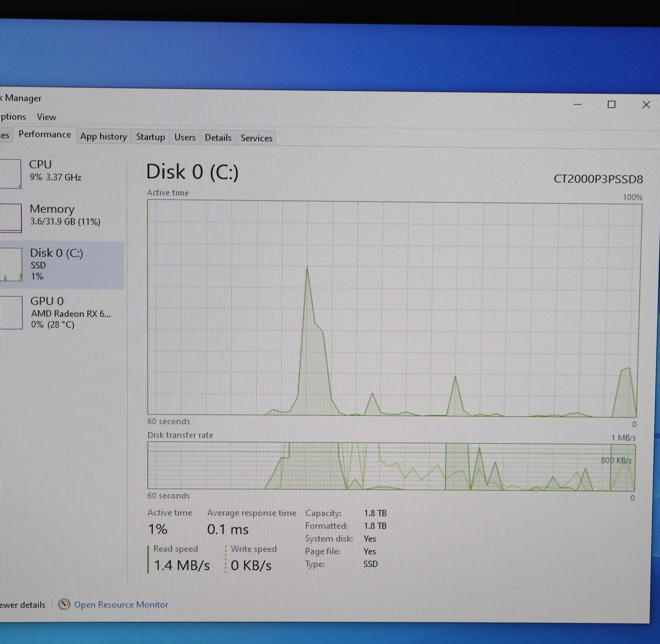Switch to the App history tab
The image size is (660, 644).
coord(103,136)
